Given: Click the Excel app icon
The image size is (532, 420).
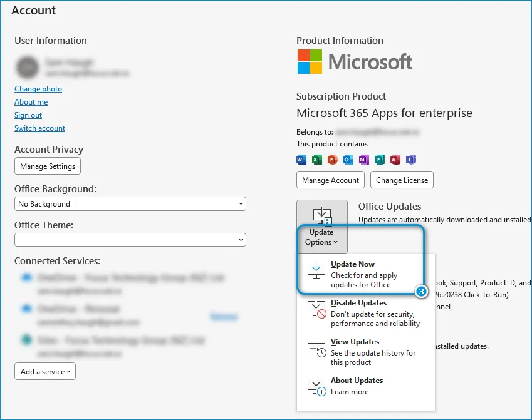Looking at the screenshot, I should point(317,160).
